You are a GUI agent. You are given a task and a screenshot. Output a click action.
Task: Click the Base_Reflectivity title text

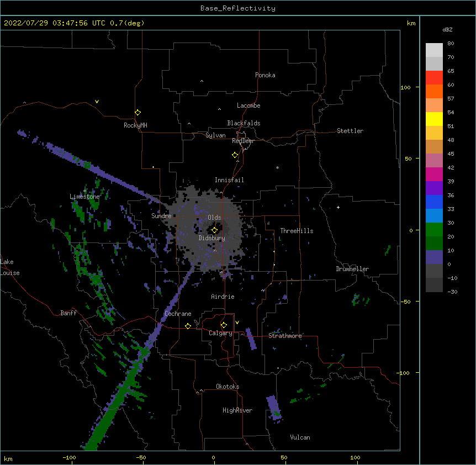(238, 8)
